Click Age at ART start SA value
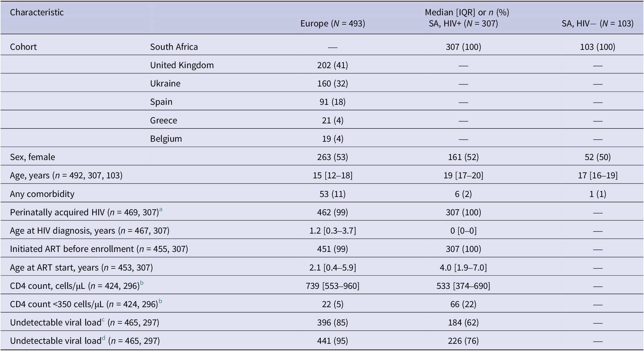 pos(463,268)
